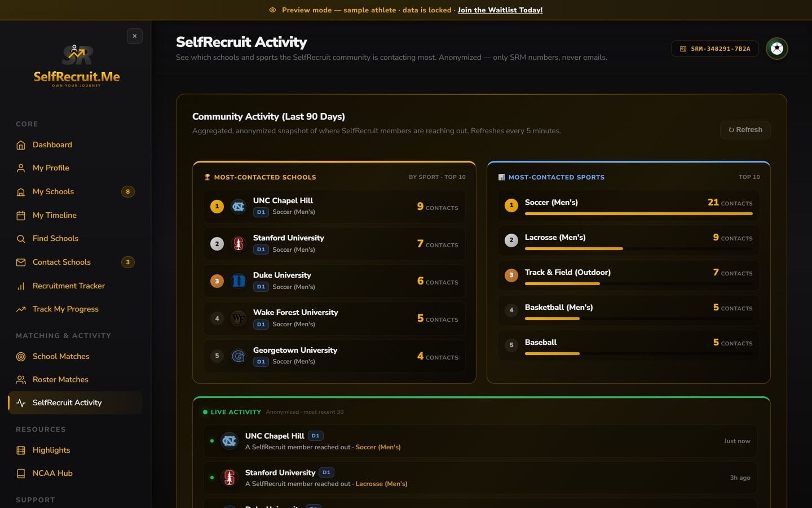Click the Find Schools magnifier icon
The height and width of the screenshot is (508, 812).
21,239
